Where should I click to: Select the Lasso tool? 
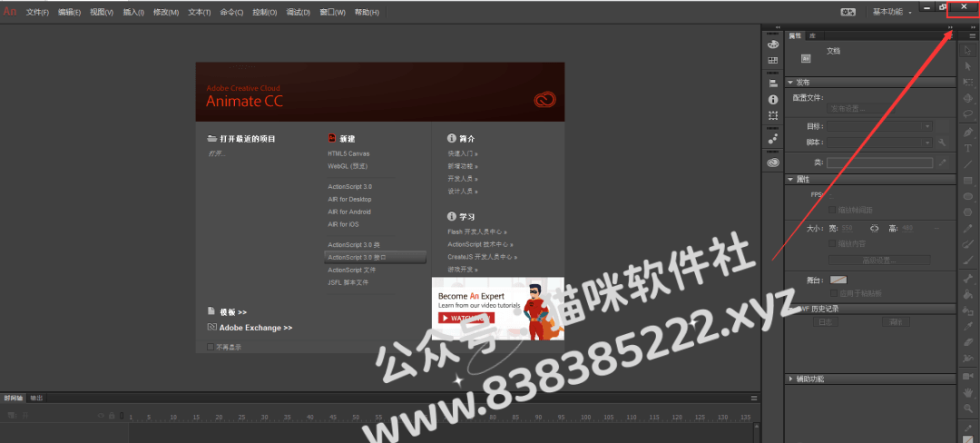tap(968, 114)
